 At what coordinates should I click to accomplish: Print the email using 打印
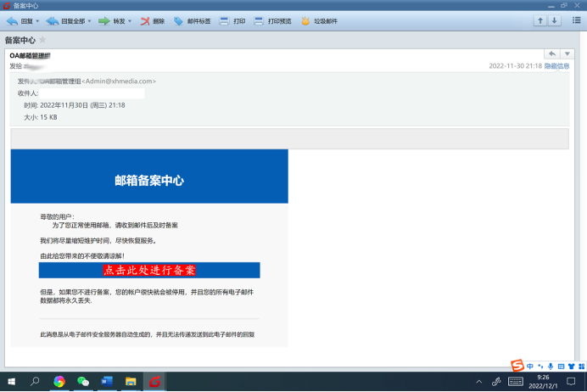(x=232, y=20)
